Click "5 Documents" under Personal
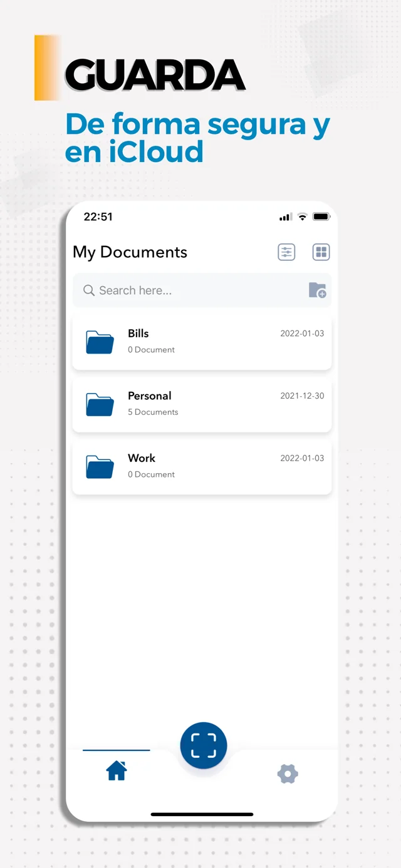 click(x=153, y=412)
